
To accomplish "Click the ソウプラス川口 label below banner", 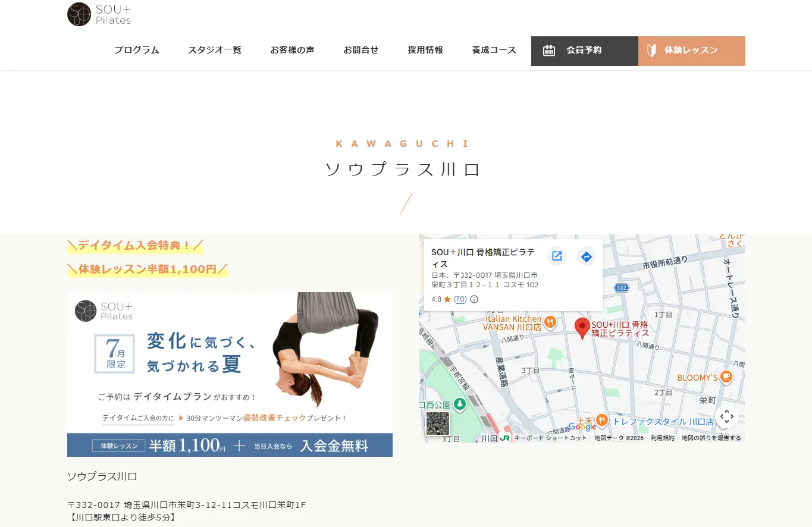I will click(x=102, y=476).
